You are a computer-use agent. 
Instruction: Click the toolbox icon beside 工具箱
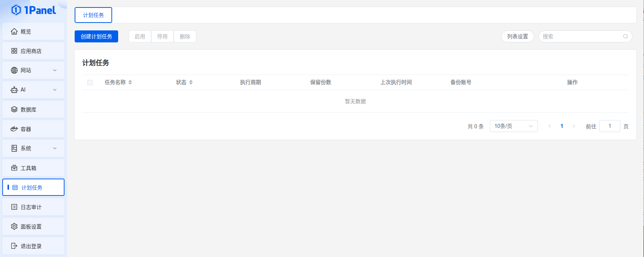pyautogui.click(x=14, y=168)
